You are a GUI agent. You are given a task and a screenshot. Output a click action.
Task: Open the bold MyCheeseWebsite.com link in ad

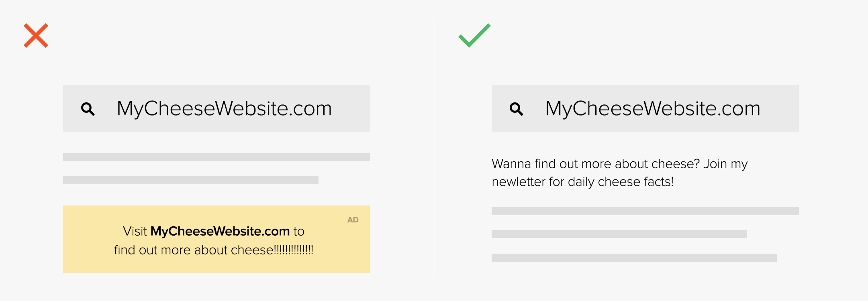click(x=220, y=231)
